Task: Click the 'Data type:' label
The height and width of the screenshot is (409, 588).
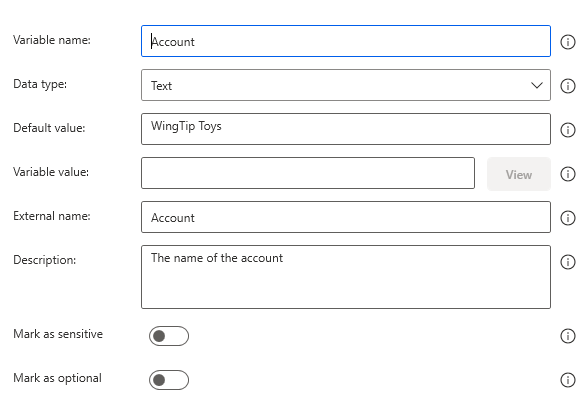Action: tap(40, 84)
